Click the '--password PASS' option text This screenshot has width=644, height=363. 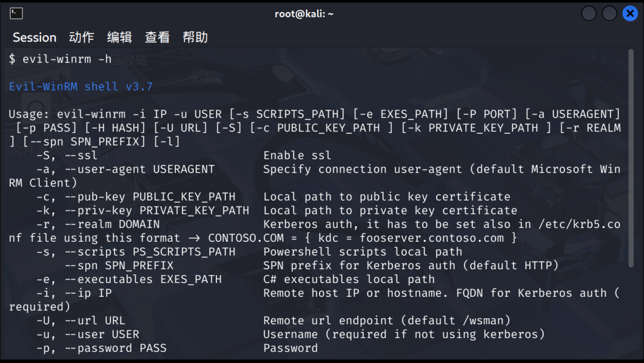(x=116, y=348)
